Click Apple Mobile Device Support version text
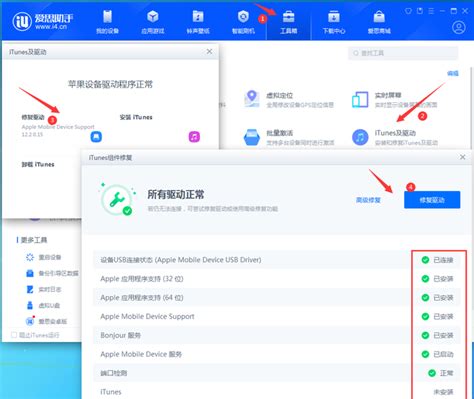The height and width of the screenshot is (399, 474). (x=58, y=130)
